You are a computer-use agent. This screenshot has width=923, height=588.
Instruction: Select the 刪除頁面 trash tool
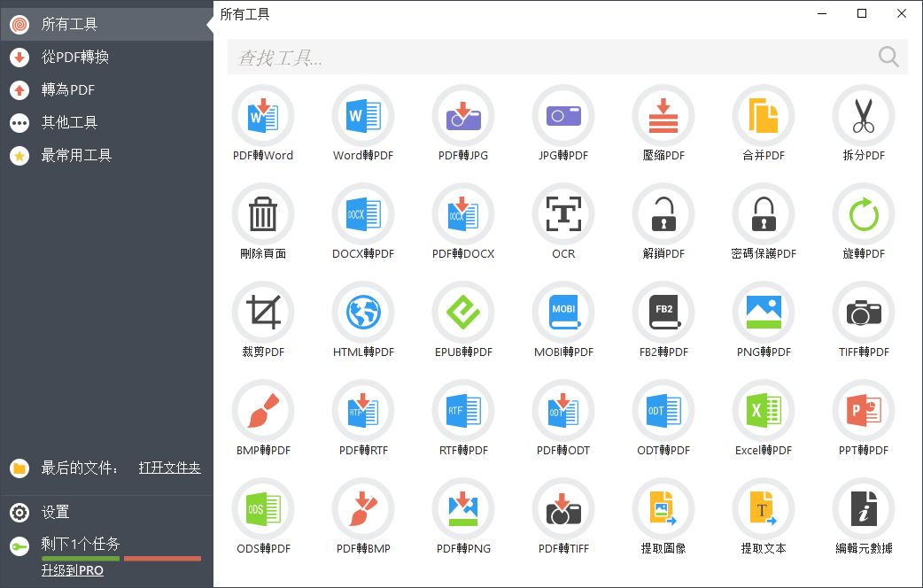pos(262,214)
